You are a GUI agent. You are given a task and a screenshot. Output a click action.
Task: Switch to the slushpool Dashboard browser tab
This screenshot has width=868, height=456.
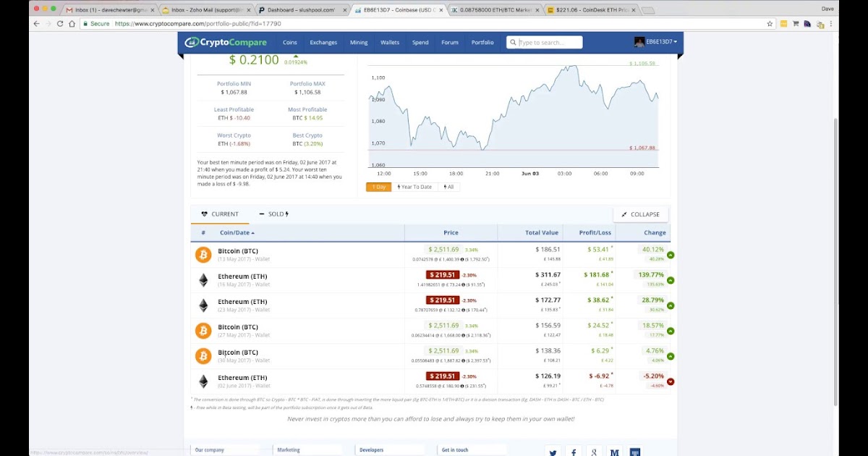302,10
